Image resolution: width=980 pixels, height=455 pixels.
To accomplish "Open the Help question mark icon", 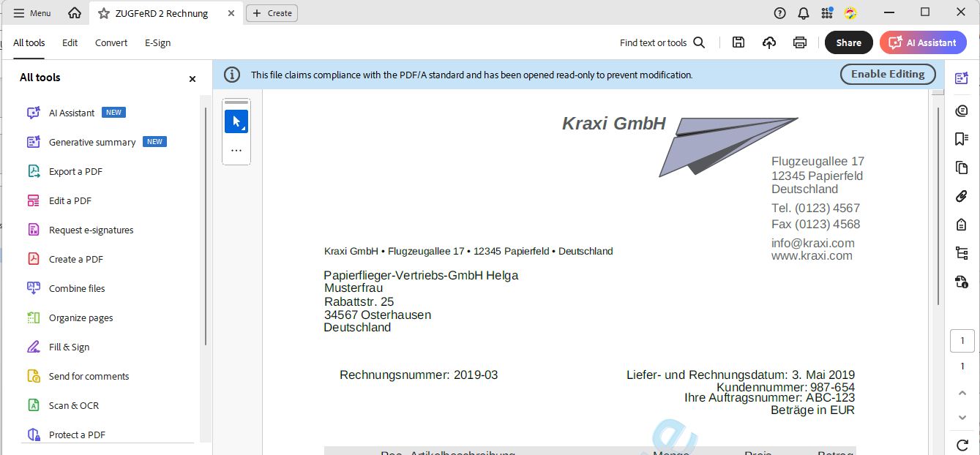I will tap(780, 13).
